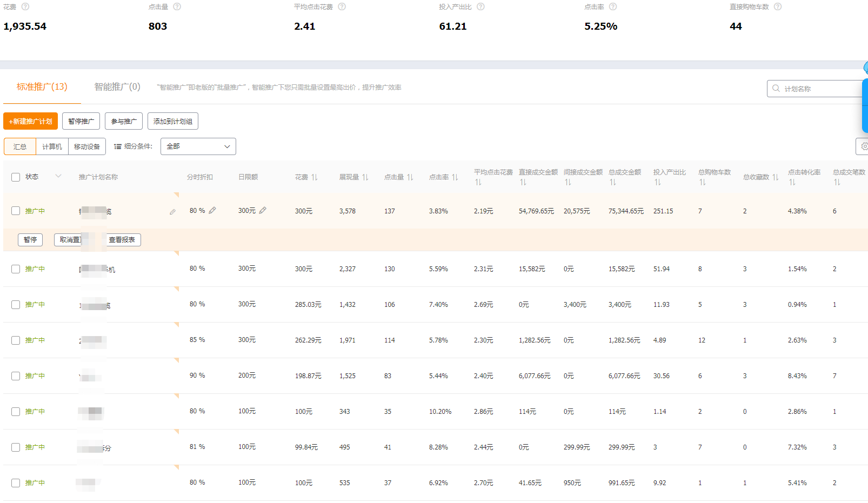Click 取消置顶 button under first plan
The image size is (868, 503).
click(70, 240)
